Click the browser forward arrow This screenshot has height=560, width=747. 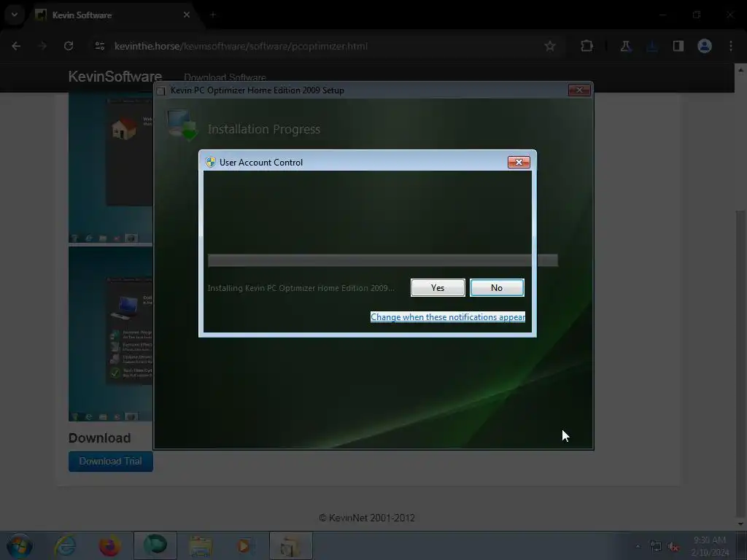coord(42,46)
